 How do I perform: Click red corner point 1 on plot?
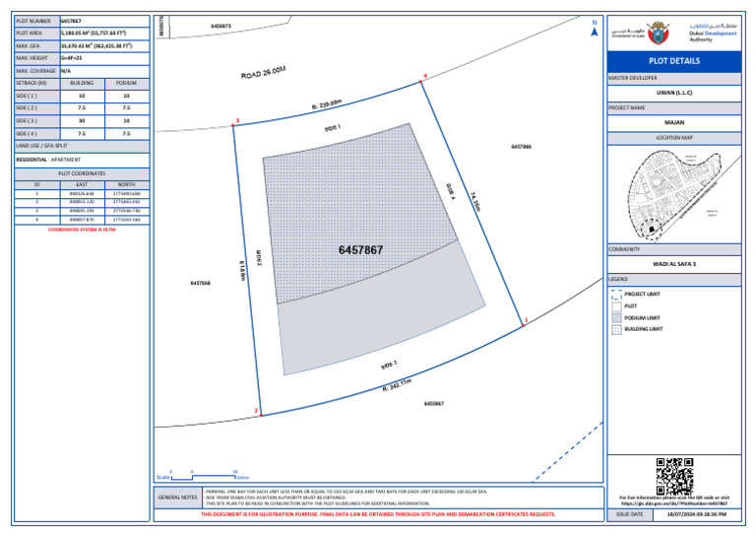click(523, 326)
